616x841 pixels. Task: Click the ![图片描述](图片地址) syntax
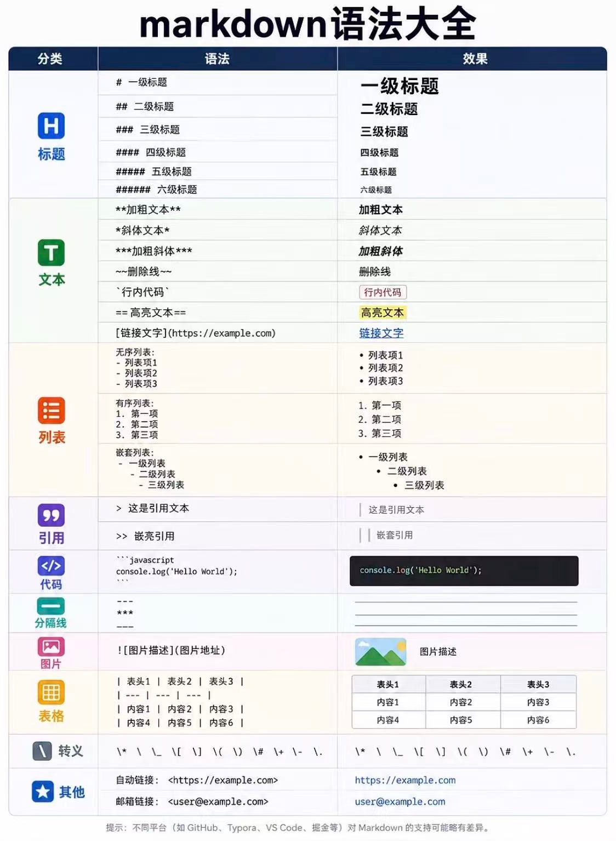[171, 650]
